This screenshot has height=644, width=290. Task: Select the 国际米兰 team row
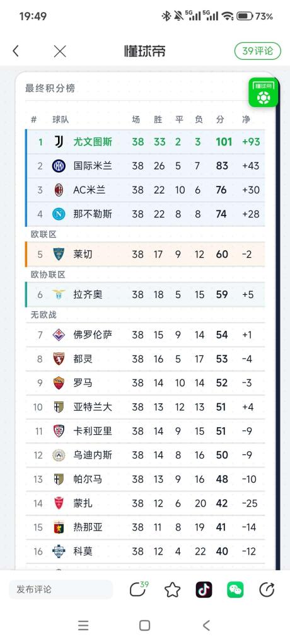145,166
